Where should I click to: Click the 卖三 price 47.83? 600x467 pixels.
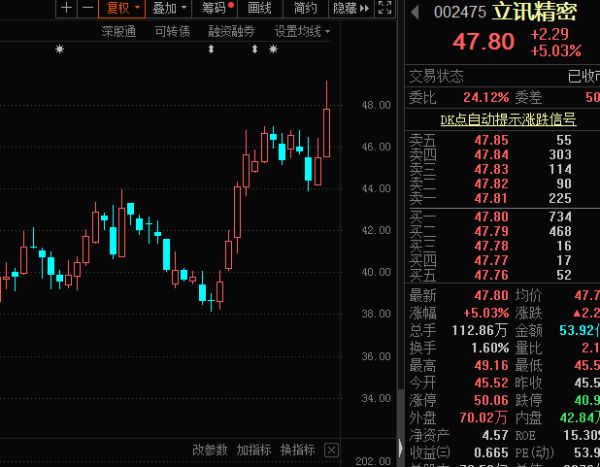point(491,169)
